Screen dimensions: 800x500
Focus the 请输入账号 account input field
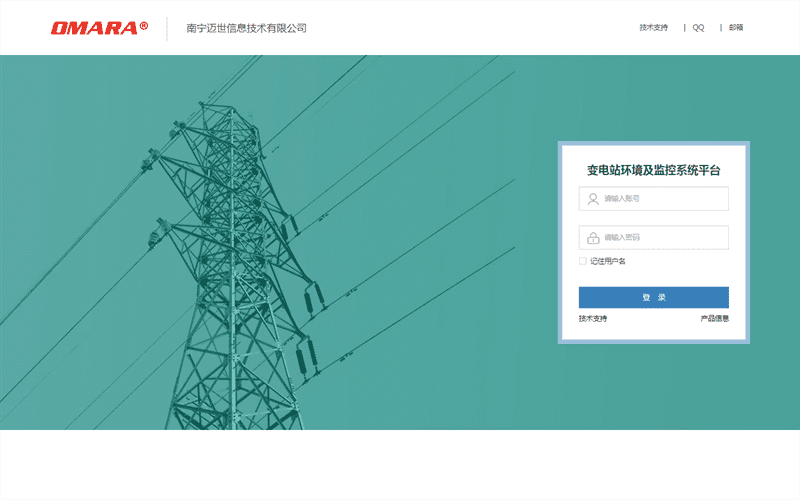click(x=660, y=199)
